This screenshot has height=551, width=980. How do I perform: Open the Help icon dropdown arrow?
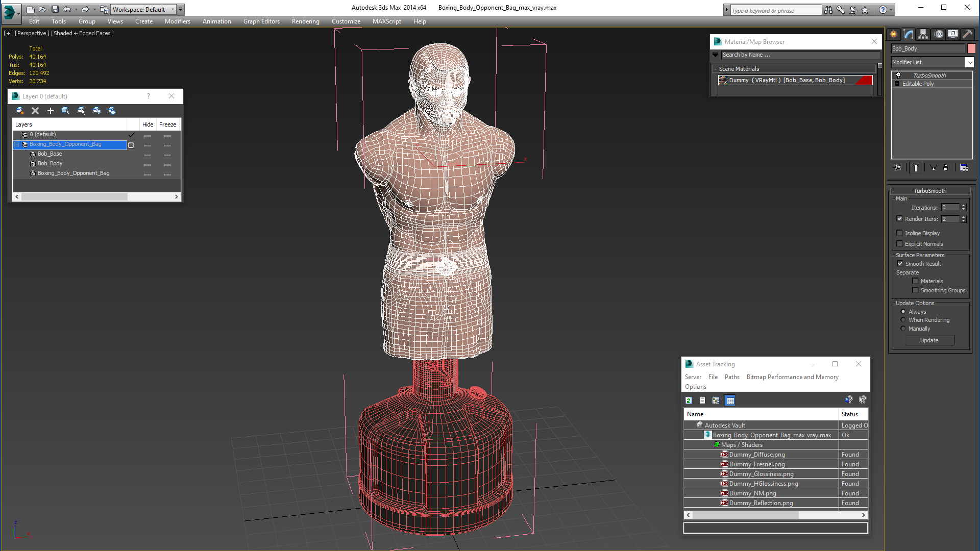(x=891, y=10)
